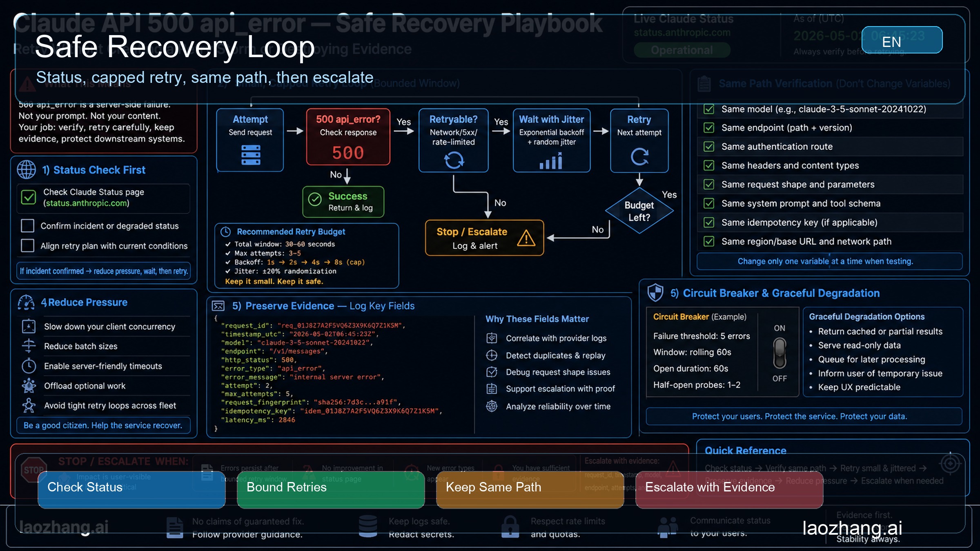980x551 pixels.
Task: Click 'If incident confirmed → reduce pressure' note
Action: (104, 271)
